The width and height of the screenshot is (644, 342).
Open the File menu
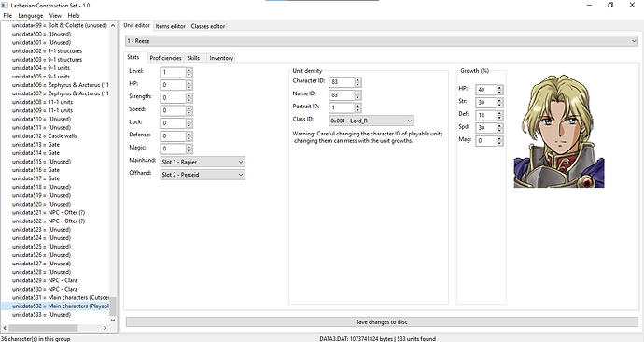(7, 16)
